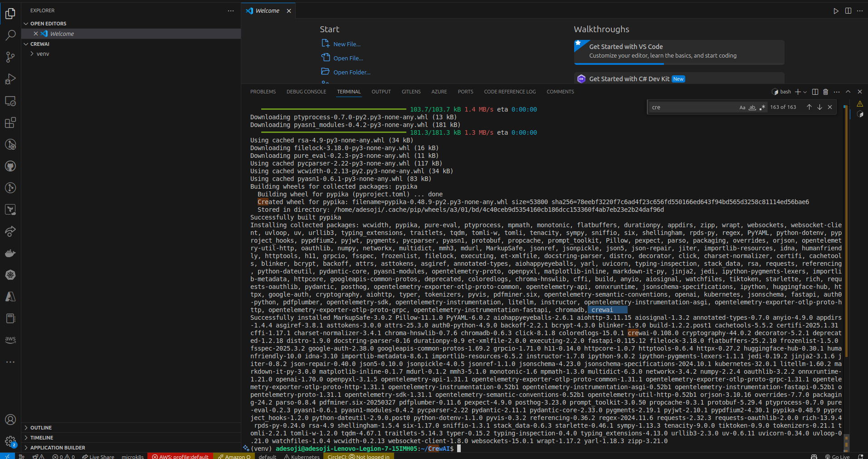Open Get Started with C# Dev Kit walkthrough
Image resolution: width=868 pixels, height=459 pixels.
click(x=679, y=78)
